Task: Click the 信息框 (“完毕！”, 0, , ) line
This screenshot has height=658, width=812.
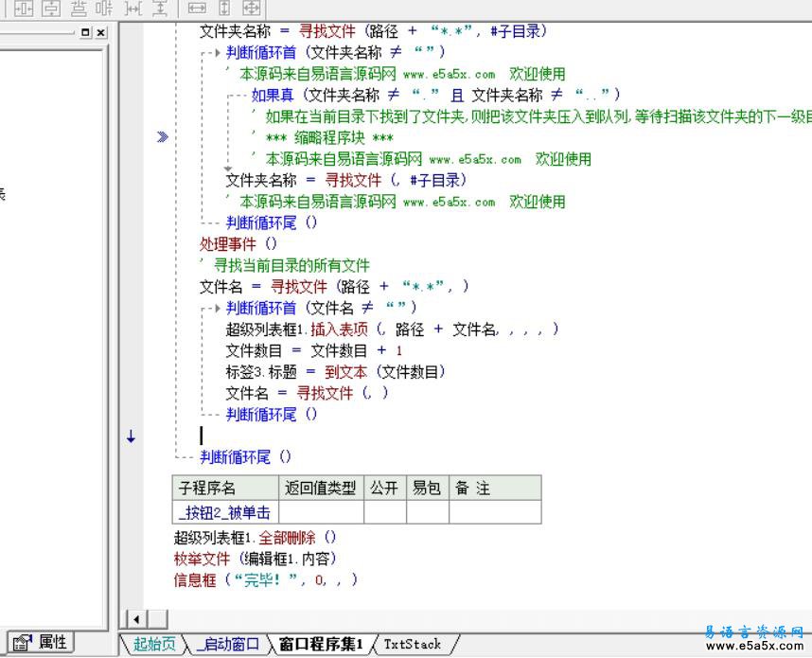Action: tap(266, 579)
